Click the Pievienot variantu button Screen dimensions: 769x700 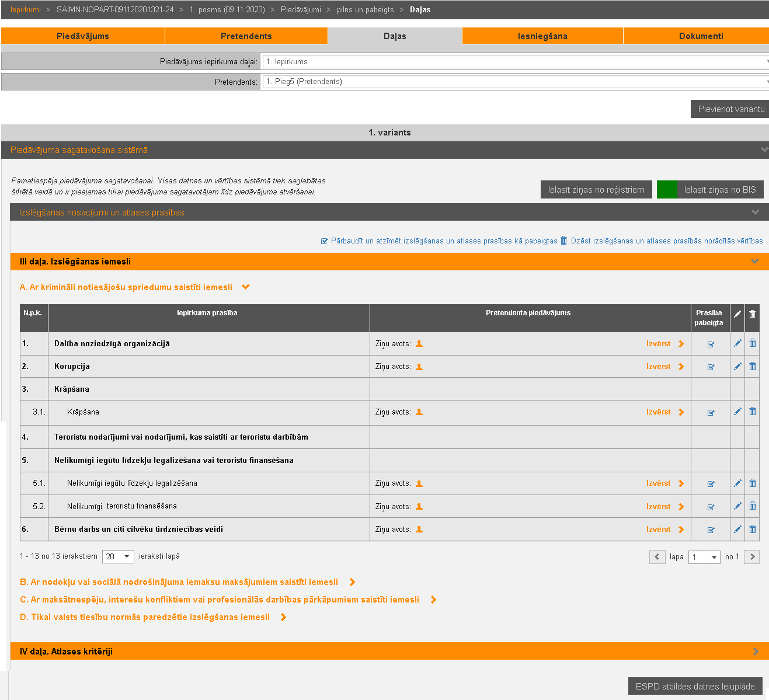point(730,109)
